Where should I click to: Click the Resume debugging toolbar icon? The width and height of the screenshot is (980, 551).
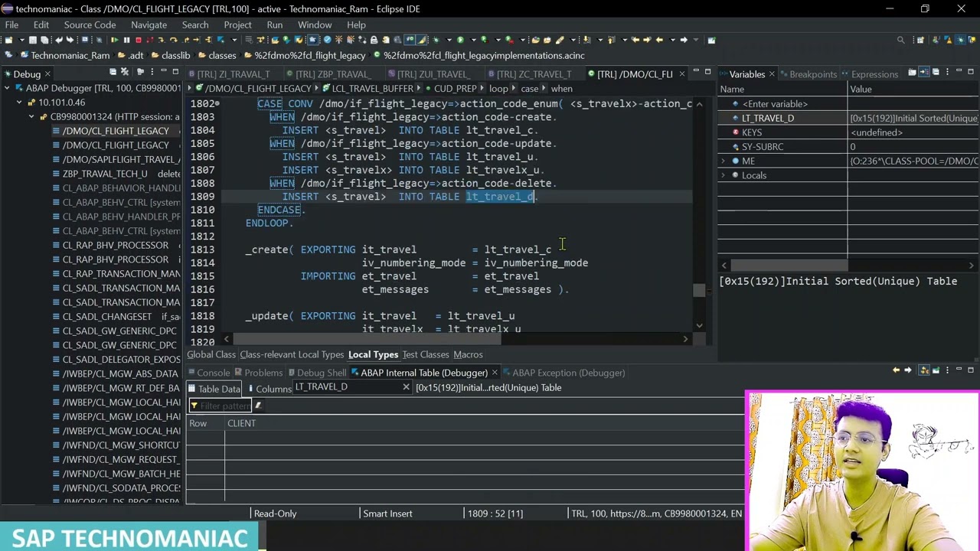pyautogui.click(x=115, y=40)
